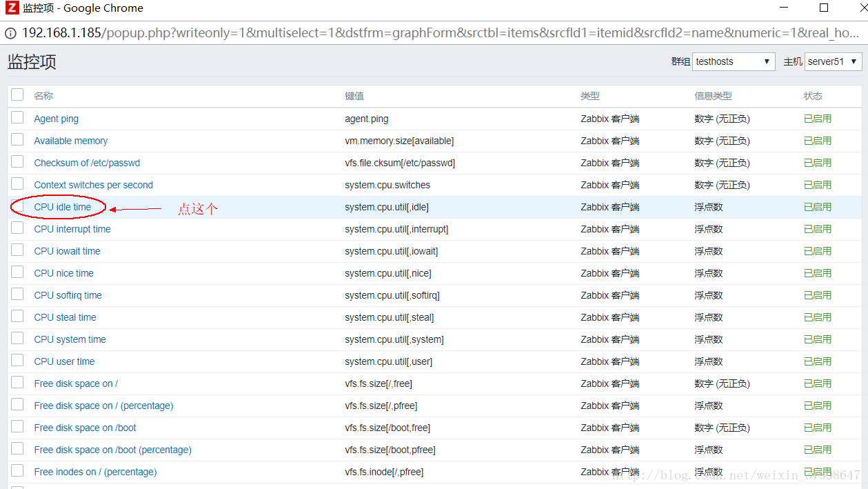Tick the CPU nice time checkbox
Screen dimensions: 868x489
tap(17, 272)
